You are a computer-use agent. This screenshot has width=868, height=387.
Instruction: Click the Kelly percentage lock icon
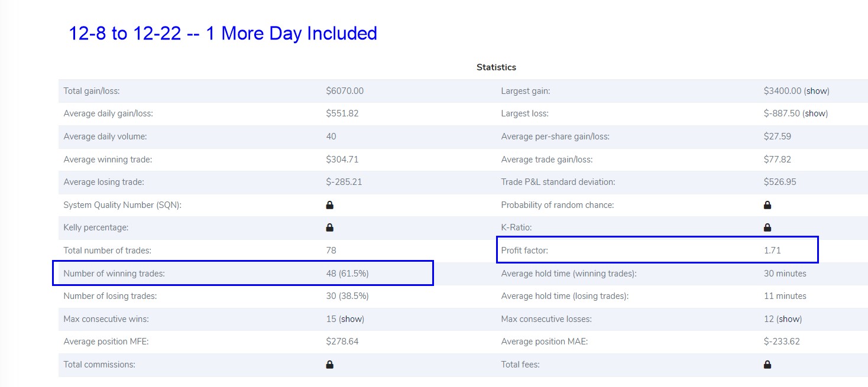330,227
